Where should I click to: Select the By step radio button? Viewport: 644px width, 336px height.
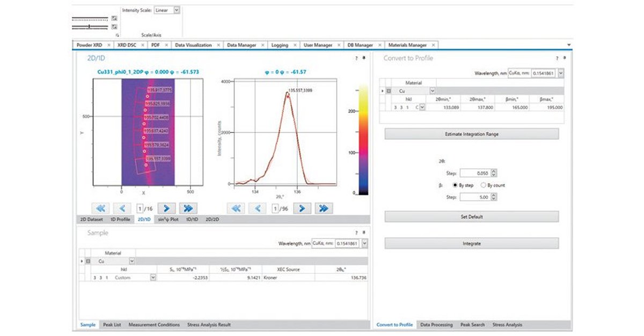pos(455,185)
